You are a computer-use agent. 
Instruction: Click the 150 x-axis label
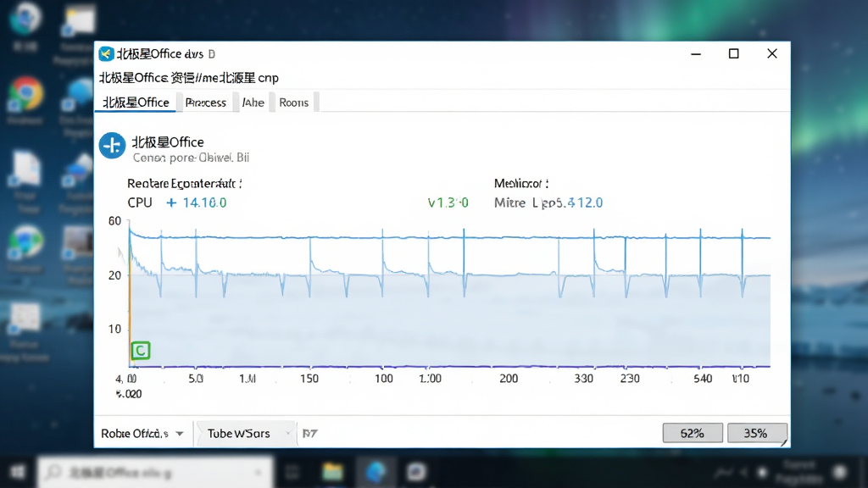coord(309,379)
